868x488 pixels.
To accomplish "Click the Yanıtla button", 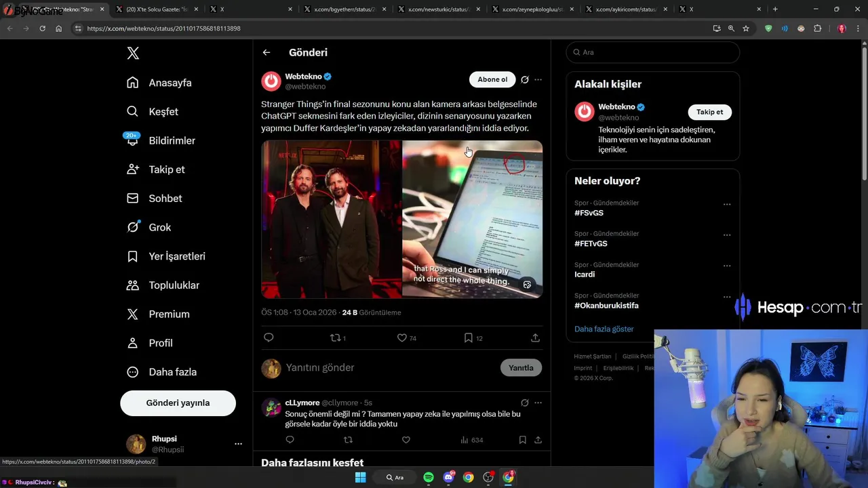I will (521, 367).
